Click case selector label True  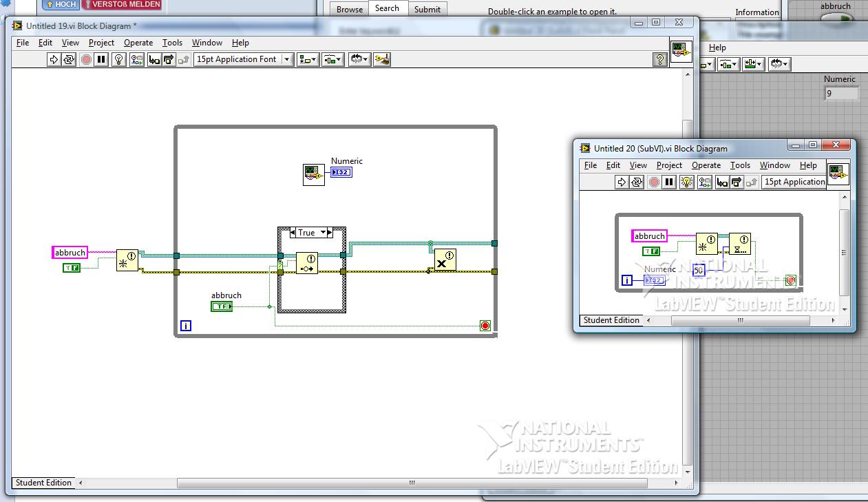point(306,233)
